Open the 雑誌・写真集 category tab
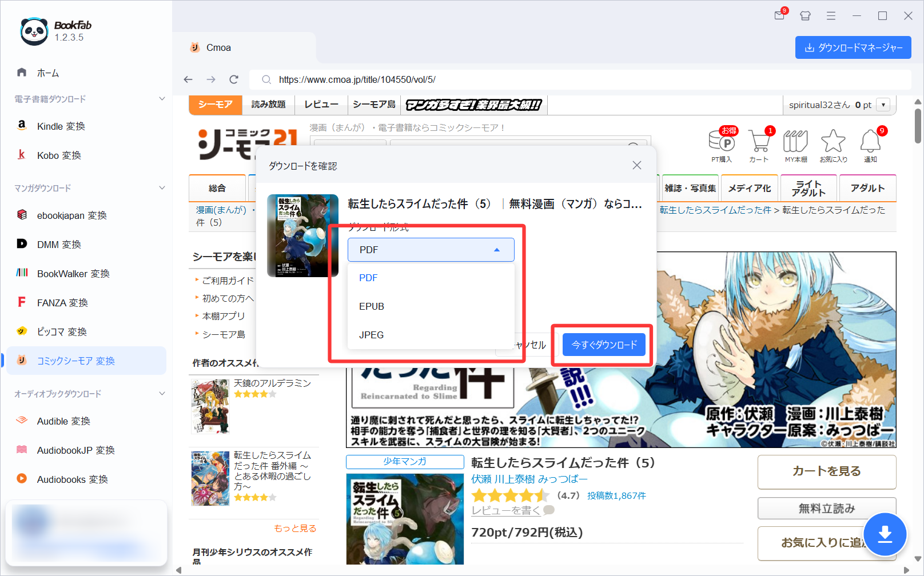Image resolution: width=924 pixels, height=576 pixels. [690, 188]
